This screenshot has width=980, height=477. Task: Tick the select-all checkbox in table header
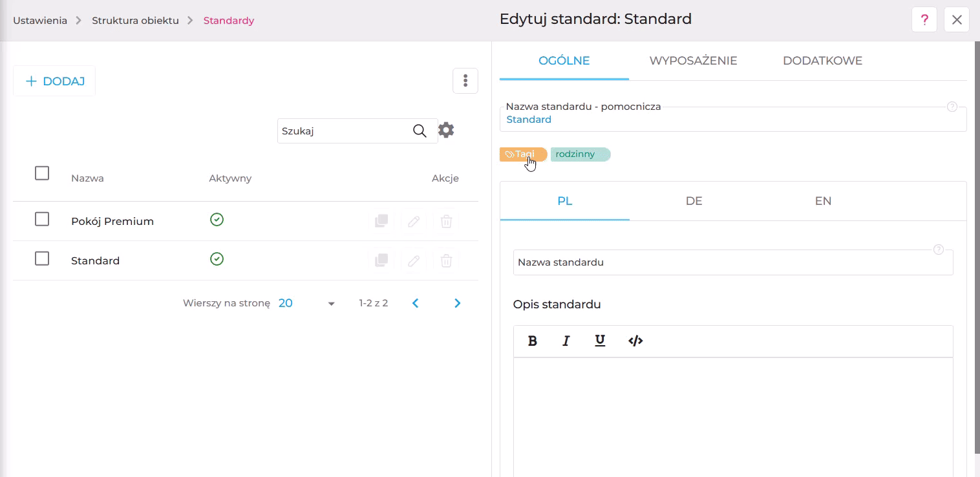[42, 173]
